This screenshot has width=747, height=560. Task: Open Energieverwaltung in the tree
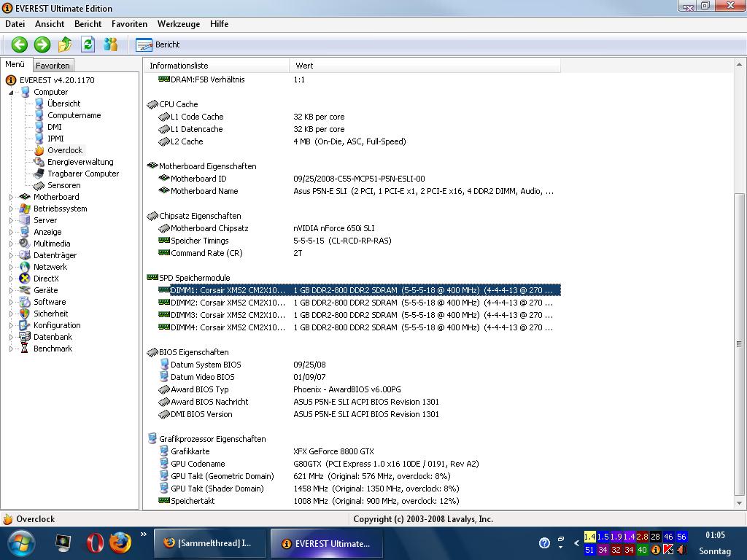pyautogui.click(x=80, y=162)
